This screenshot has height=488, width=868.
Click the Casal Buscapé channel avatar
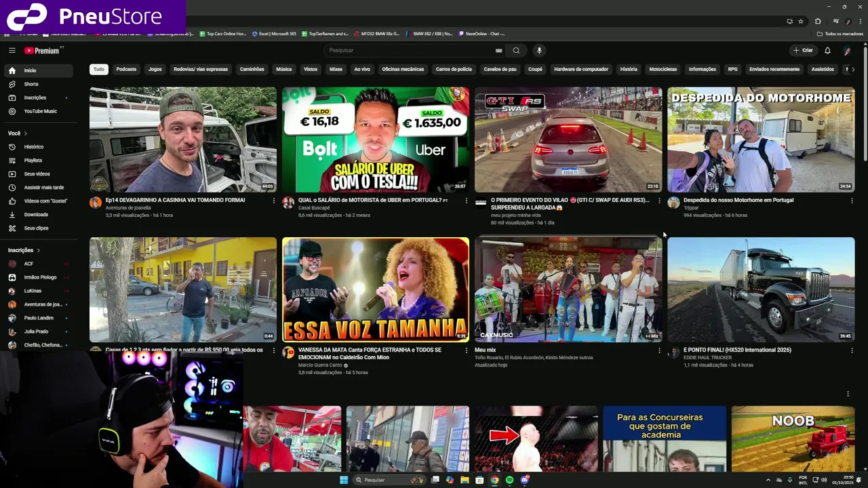(x=288, y=203)
